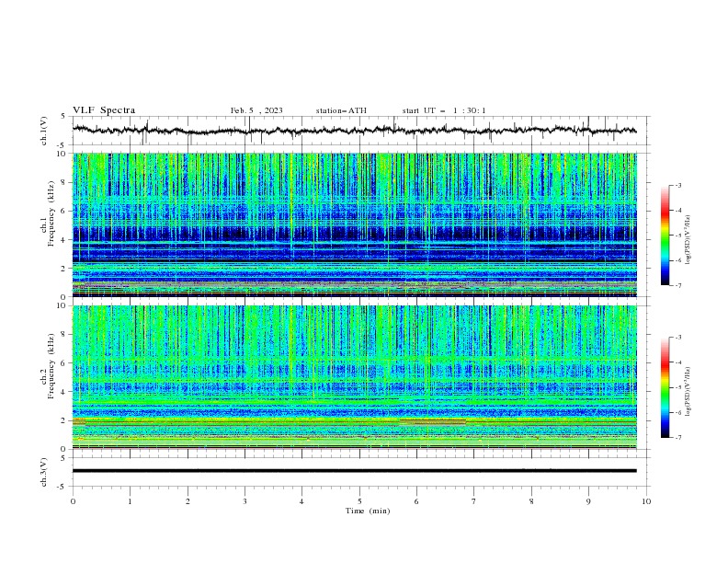Click the time axis tick label "1"
This screenshot has width=728, height=563.
(x=130, y=501)
